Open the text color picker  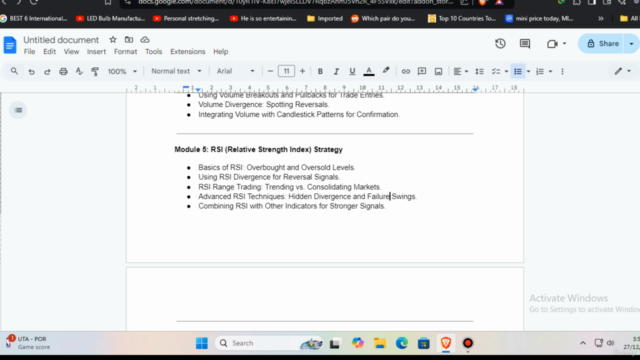click(369, 71)
